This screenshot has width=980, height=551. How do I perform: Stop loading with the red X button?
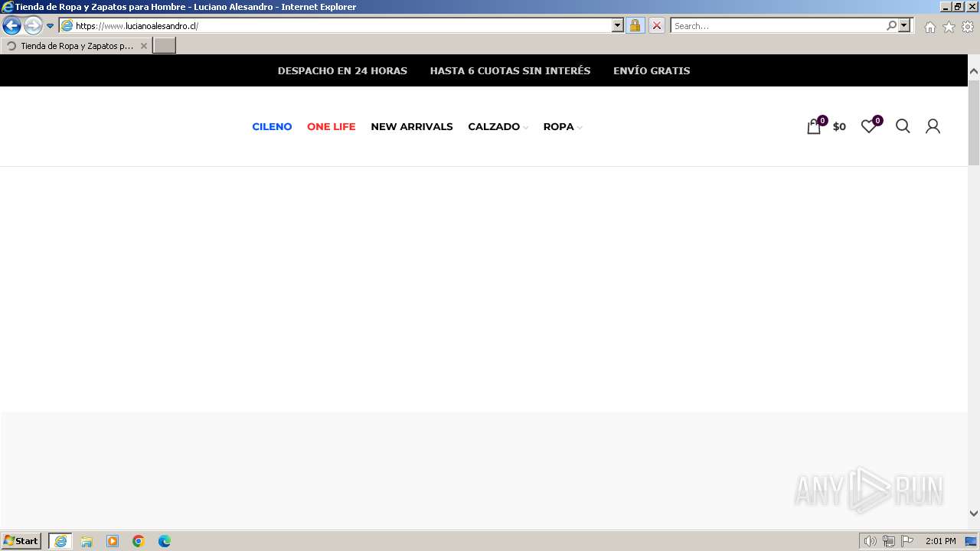click(657, 25)
